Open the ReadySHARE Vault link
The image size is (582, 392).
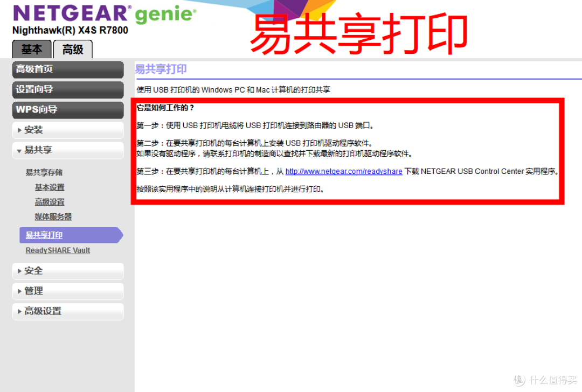coord(58,251)
